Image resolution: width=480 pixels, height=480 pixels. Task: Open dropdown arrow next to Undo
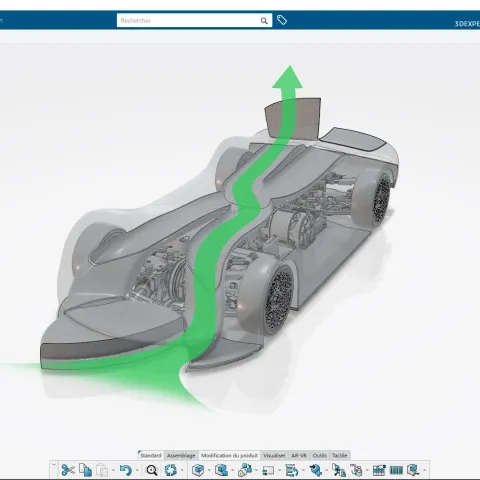click(x=137, y=471)
